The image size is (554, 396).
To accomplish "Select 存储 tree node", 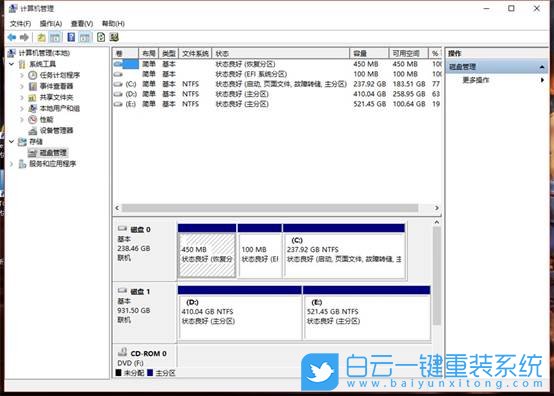I will click(x=36, y=142).
